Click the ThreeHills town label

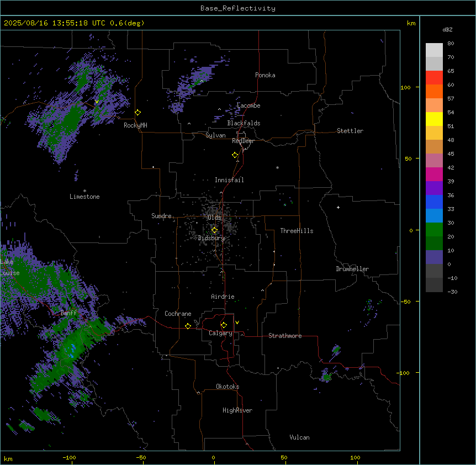tap(297, 231)
